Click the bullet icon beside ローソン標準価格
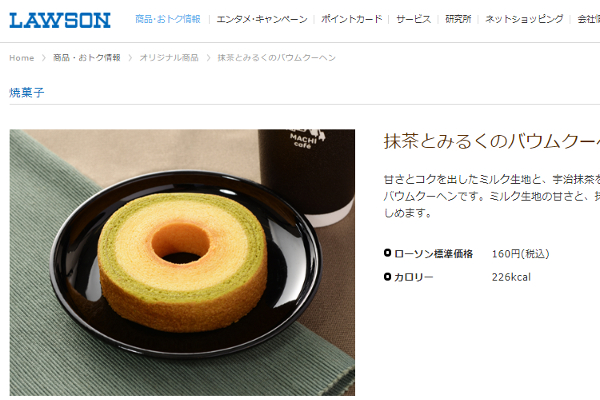This screenshot has width=600, height=400. click(x=387, y=253)
